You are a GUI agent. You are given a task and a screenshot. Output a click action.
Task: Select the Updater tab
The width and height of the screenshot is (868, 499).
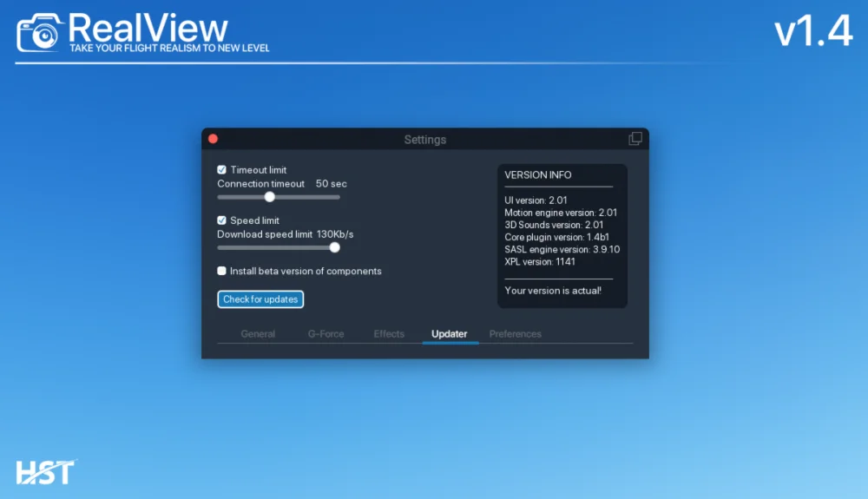point(450,334)
